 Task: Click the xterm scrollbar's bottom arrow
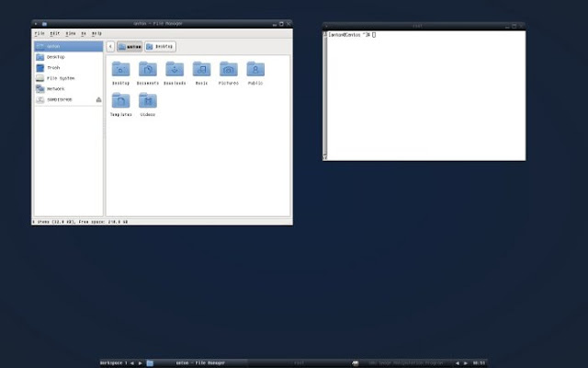tap(325, 157)
